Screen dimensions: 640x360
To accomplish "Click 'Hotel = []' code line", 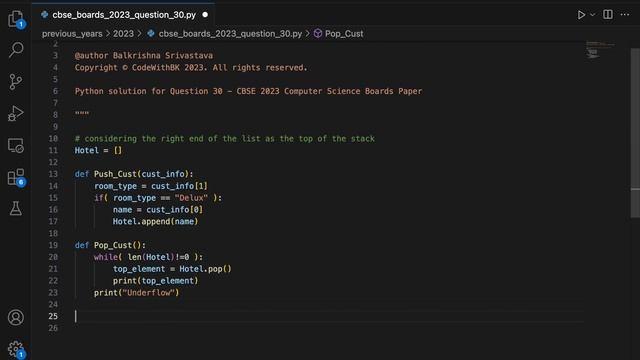I will tap(98, 151).
